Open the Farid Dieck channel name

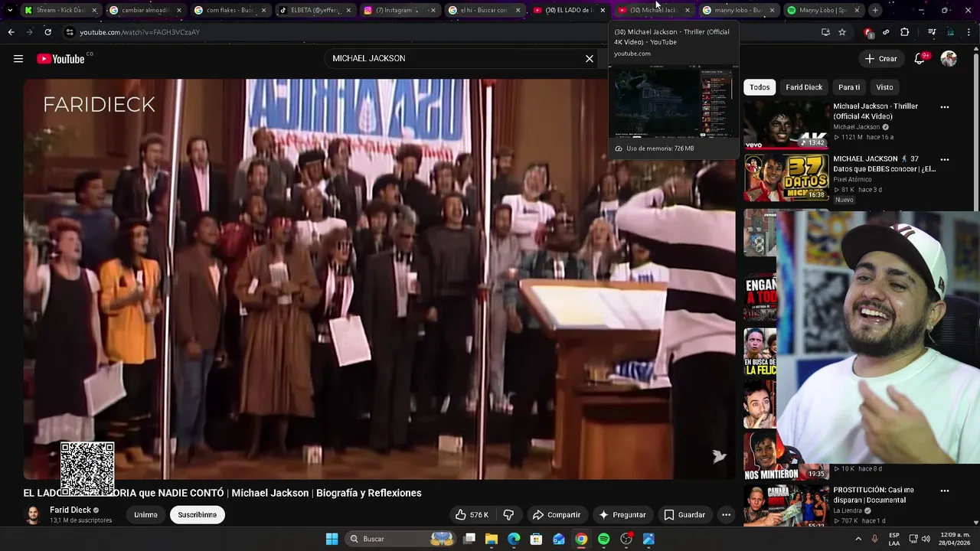70,510
